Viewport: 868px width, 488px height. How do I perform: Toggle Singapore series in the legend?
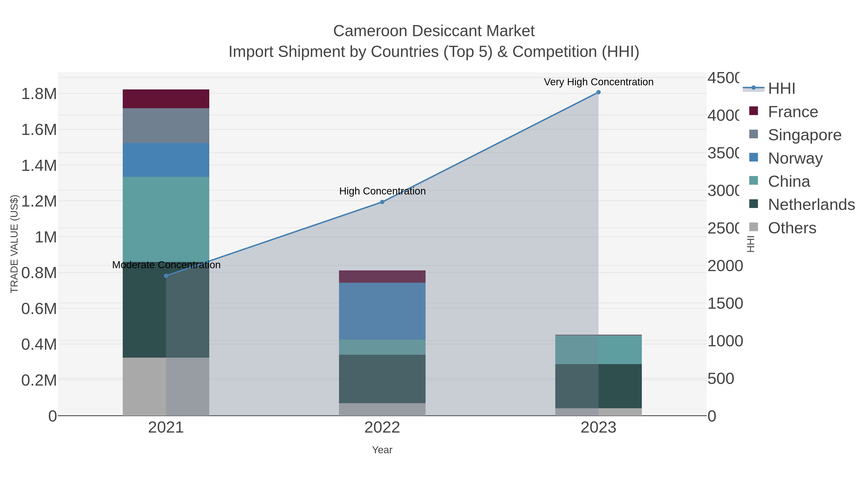[795, 135]
